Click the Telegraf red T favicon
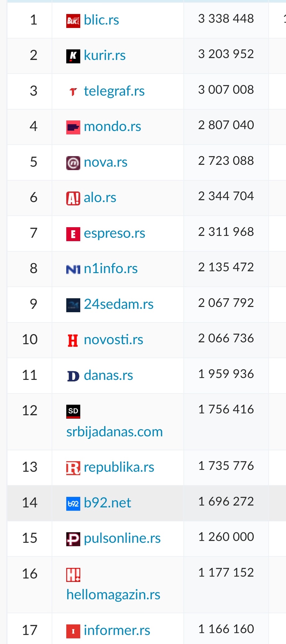Image resolution: width=286 pixels, height=644 pixels. tap(73, 92)
